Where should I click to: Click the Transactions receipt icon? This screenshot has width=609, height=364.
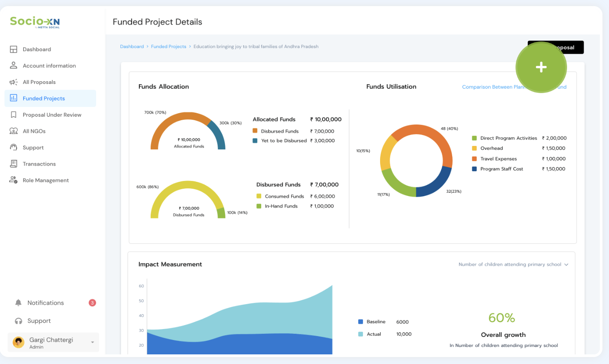point(14,164)
